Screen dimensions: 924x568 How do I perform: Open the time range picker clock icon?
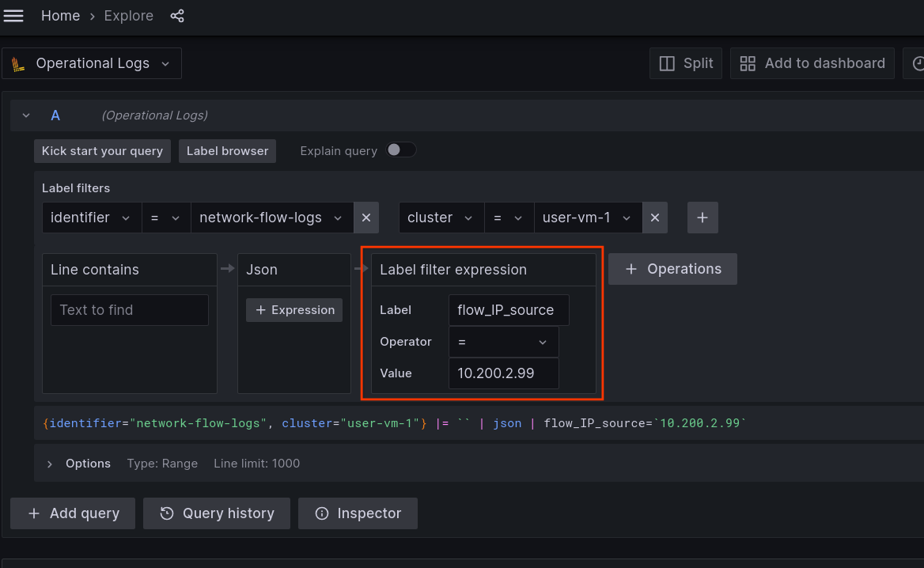tap(917, 62)
